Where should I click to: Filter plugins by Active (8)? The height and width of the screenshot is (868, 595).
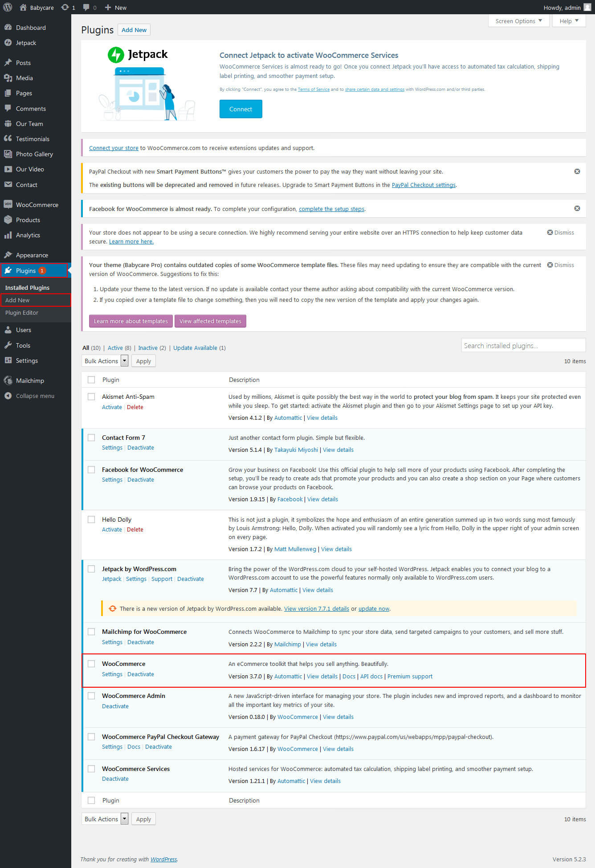119,348
